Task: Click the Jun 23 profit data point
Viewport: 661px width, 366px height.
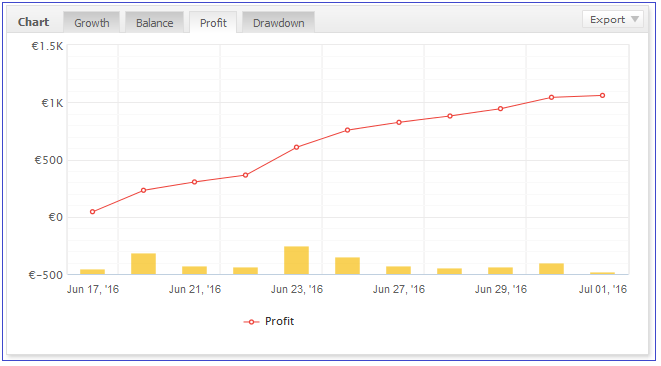Action: [x=296, y=147]
